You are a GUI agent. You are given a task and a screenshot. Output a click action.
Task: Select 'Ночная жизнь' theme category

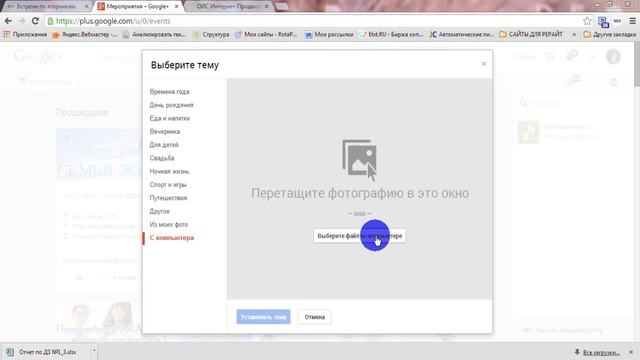click(x=169, y=171)
